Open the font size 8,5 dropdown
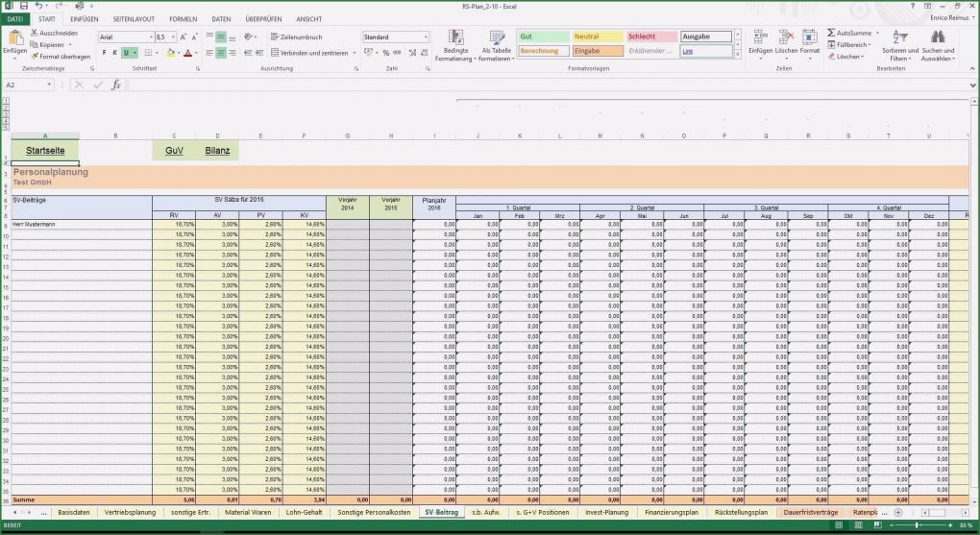The height and width of the screenshot is (535, 980). (173, 37)
